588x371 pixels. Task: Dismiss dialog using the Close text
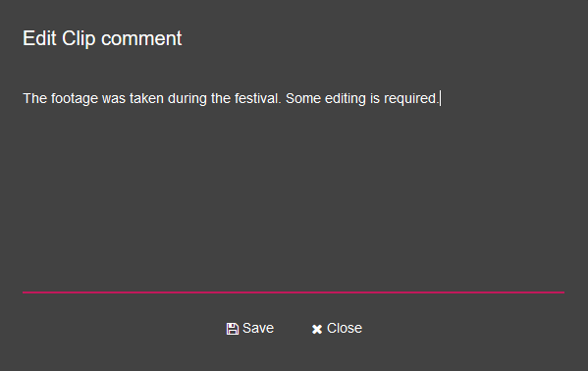(345, 328)
